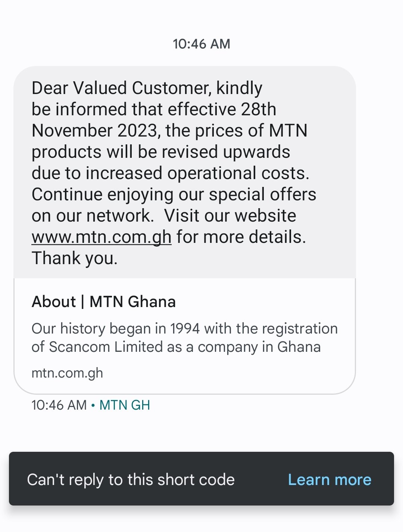
Task: Click the 10:46 AM timestamp under the message
Action: (x=59, y=405)
